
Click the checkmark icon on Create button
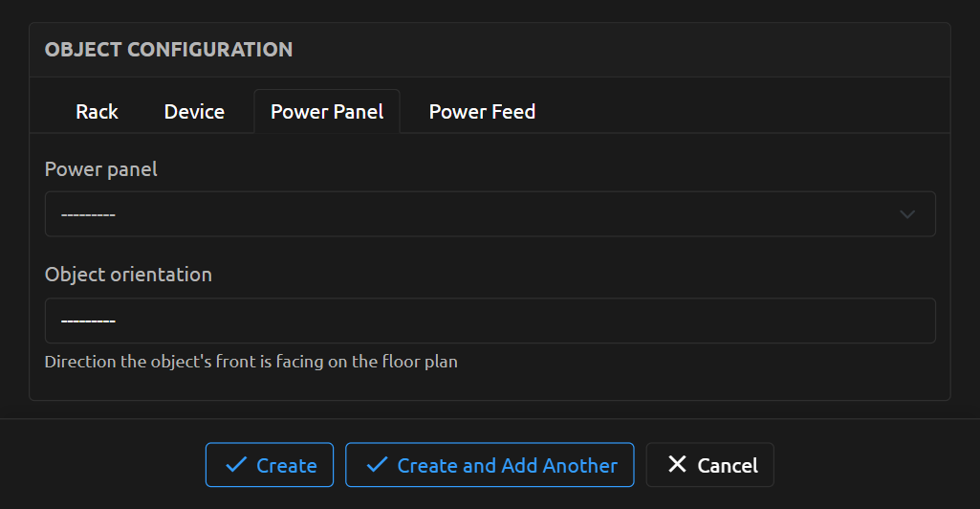click(x=235, y=465)
